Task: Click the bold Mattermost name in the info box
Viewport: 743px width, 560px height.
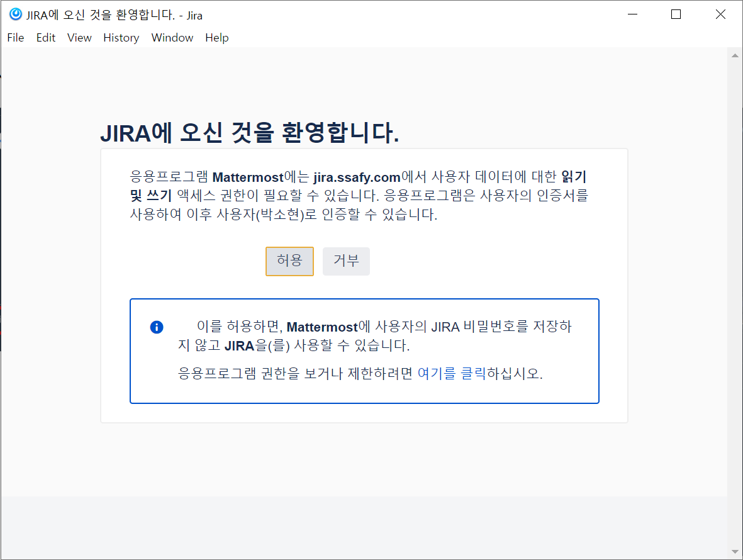Action: point(322,327)
